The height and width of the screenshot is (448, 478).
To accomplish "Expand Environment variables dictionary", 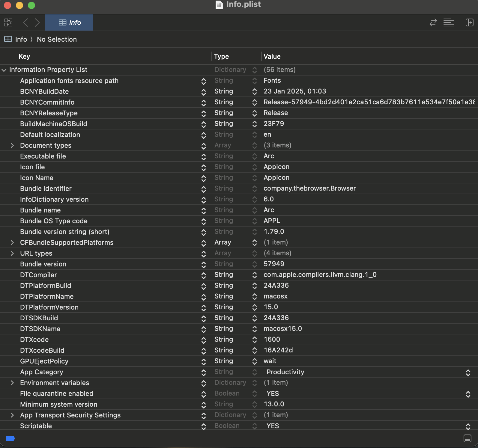I will coord(12,383).
